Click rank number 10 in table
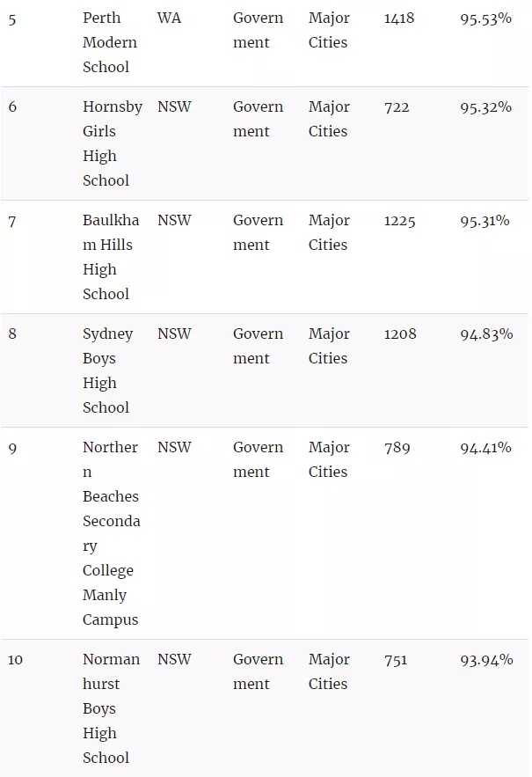 [15, 660]
